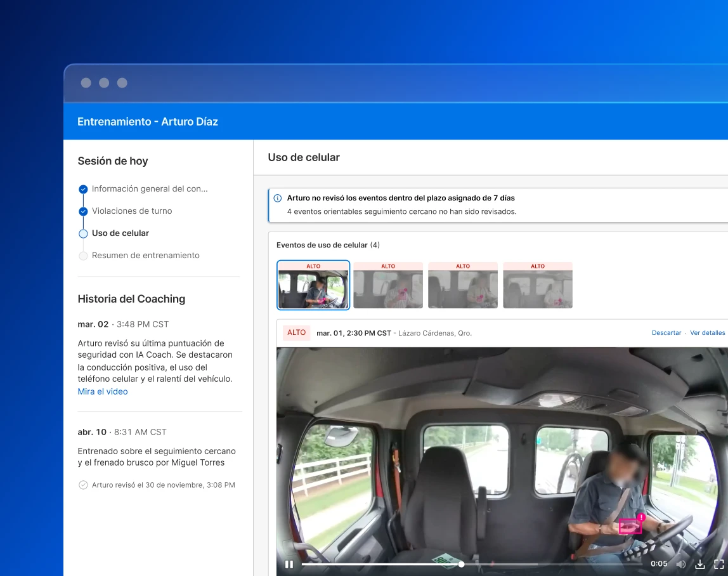The width and height of the screenshot is (728, 576).
Task: Open Ver detalles for the event
Action: [707, 333]
